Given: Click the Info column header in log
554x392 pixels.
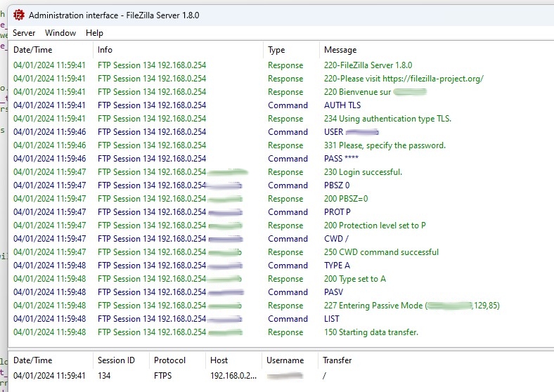Looking at the screenshot, I should pos(105,50).
